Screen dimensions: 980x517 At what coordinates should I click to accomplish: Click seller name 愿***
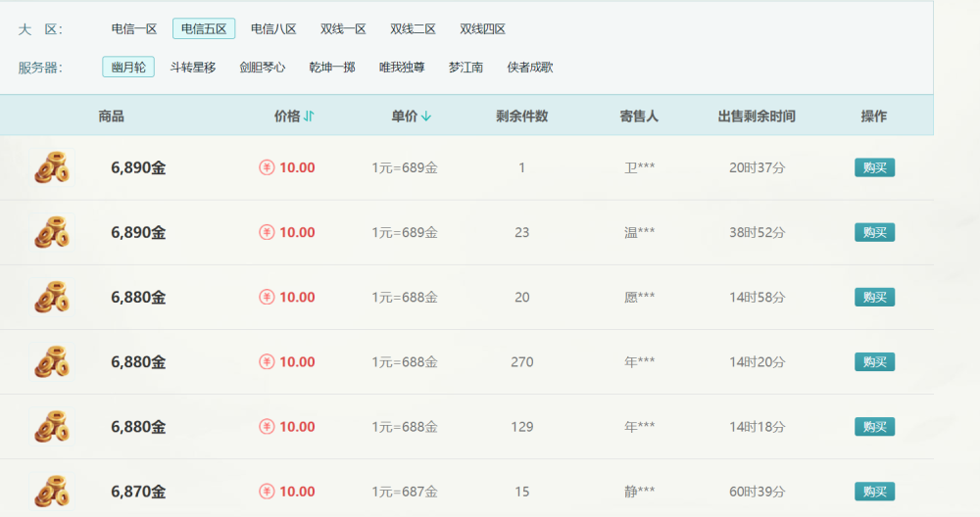pyautogui.click(x=639, y=298)
